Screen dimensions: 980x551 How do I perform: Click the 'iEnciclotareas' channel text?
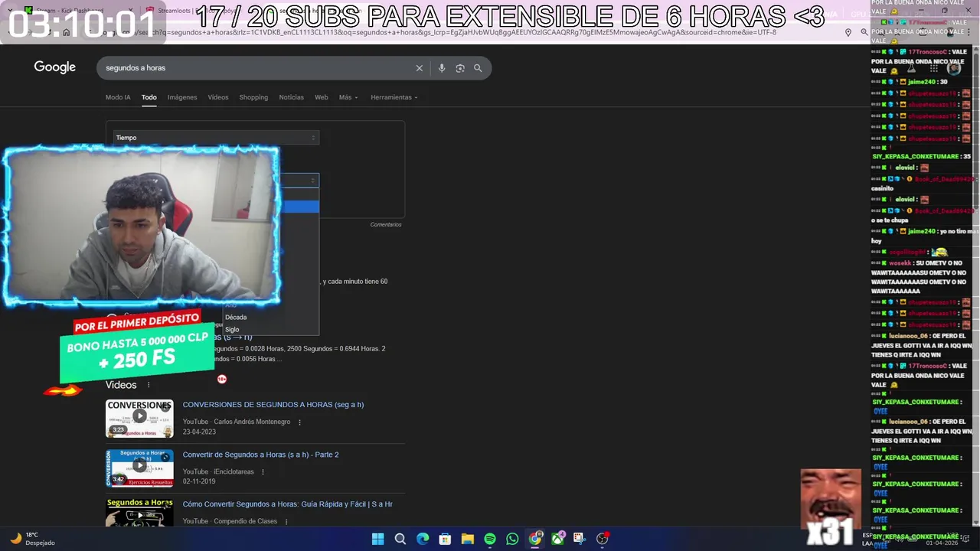click(x=234, y=472)
